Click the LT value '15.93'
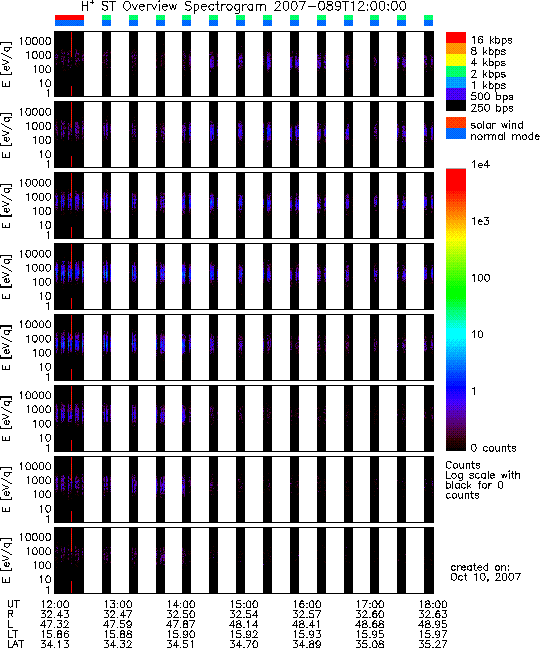 click(307, 634)
